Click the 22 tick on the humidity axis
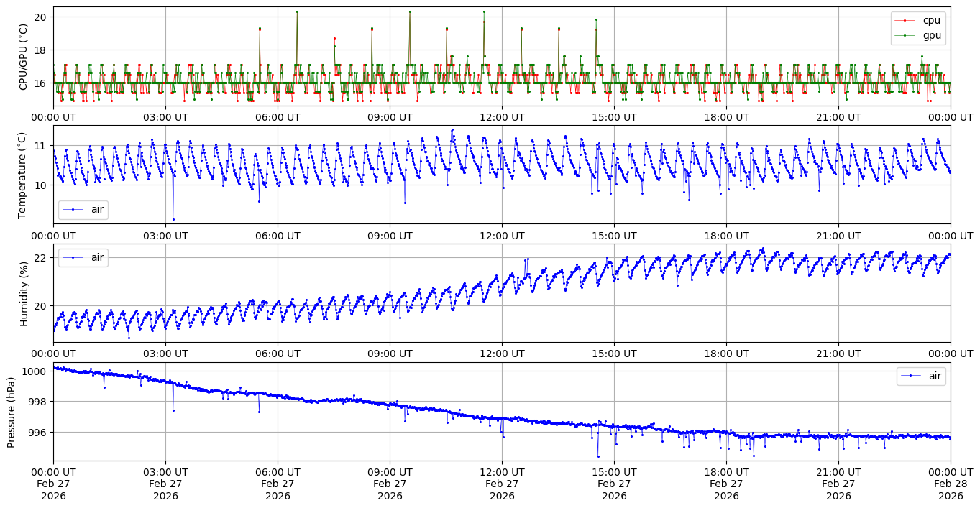 point(40,257)
